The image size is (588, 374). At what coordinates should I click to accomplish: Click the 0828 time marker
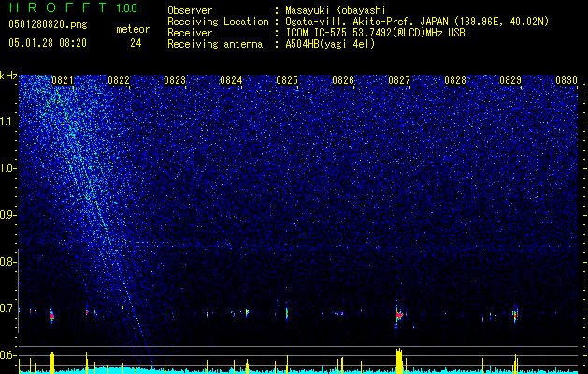point(455,80)
